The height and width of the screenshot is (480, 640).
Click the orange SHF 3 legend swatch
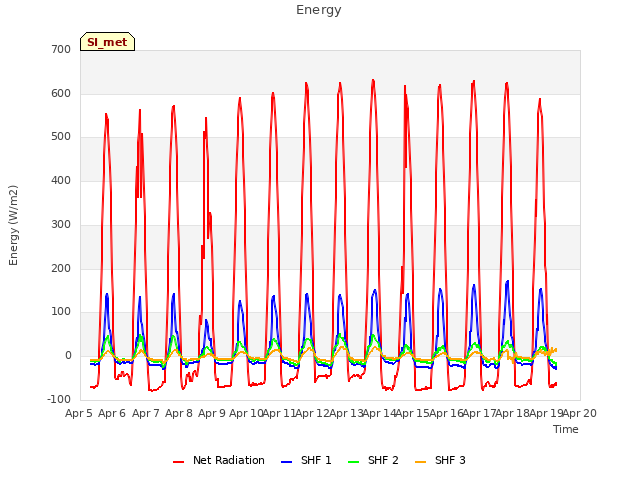coord(420,462)
